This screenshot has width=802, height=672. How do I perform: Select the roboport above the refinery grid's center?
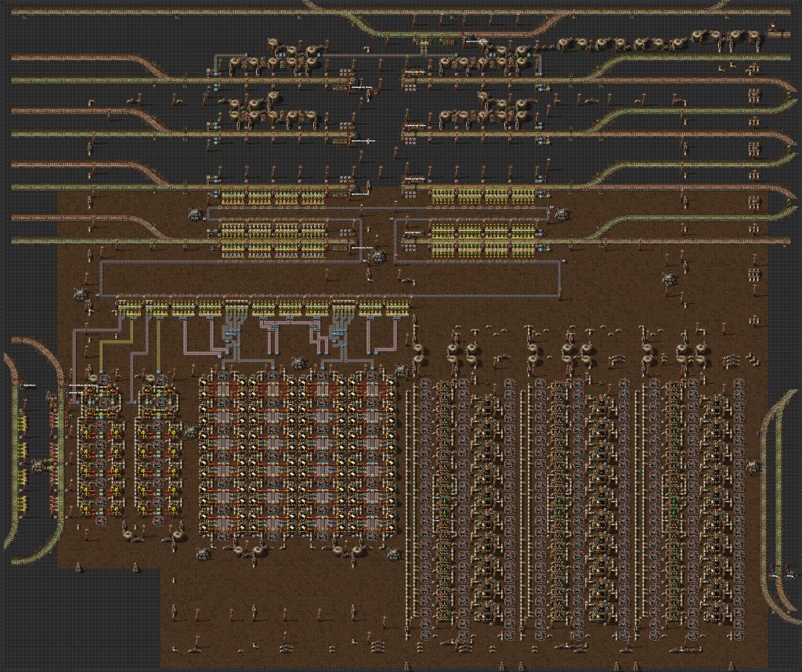tap(298, 363)
